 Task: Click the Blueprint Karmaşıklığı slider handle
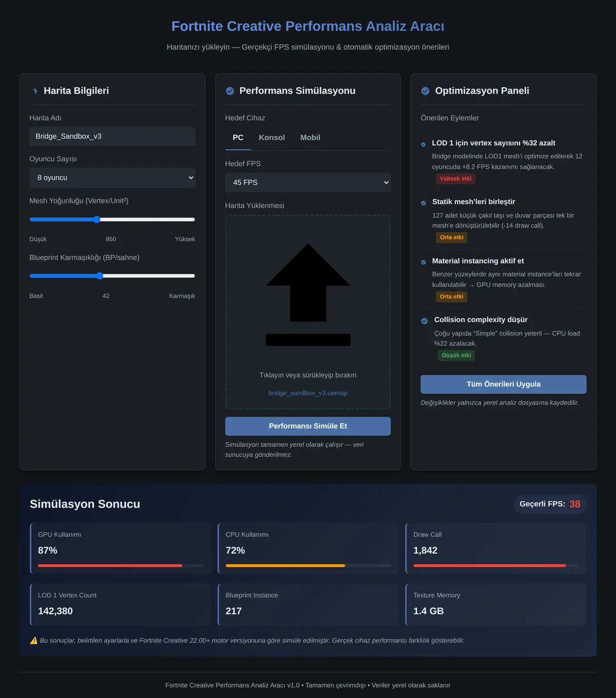pyautogui.click(x=100, y=276)
